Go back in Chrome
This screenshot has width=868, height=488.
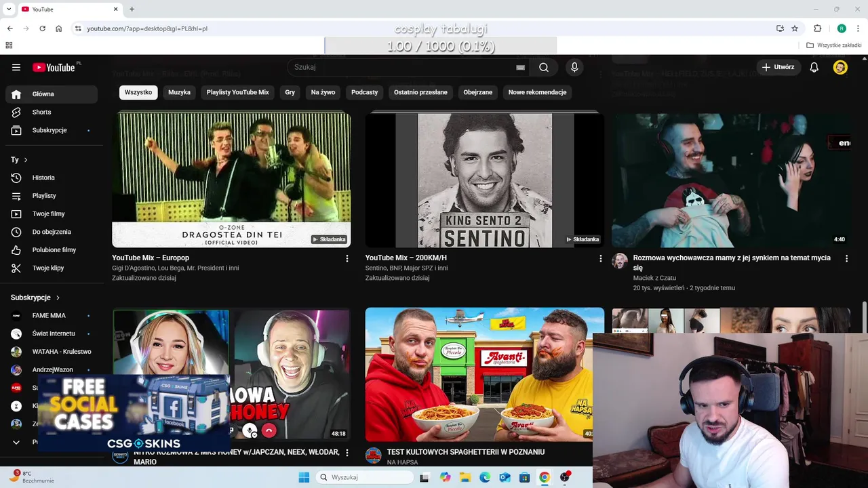9,28
